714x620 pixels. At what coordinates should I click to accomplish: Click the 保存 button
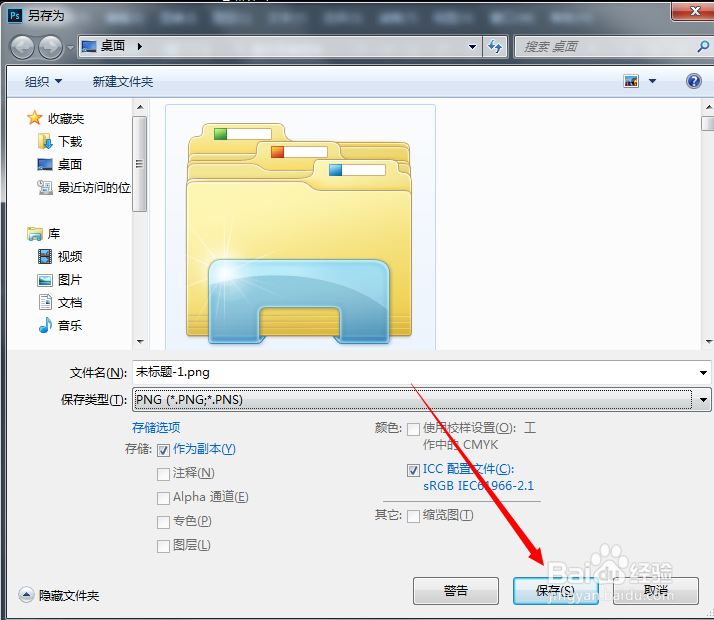click(x=556, y=591)
